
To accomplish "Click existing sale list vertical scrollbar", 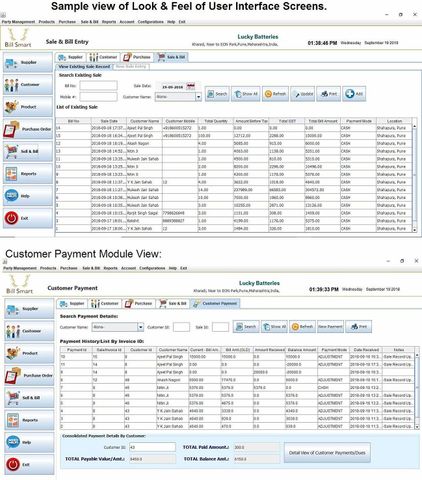I will click(414, 178).
